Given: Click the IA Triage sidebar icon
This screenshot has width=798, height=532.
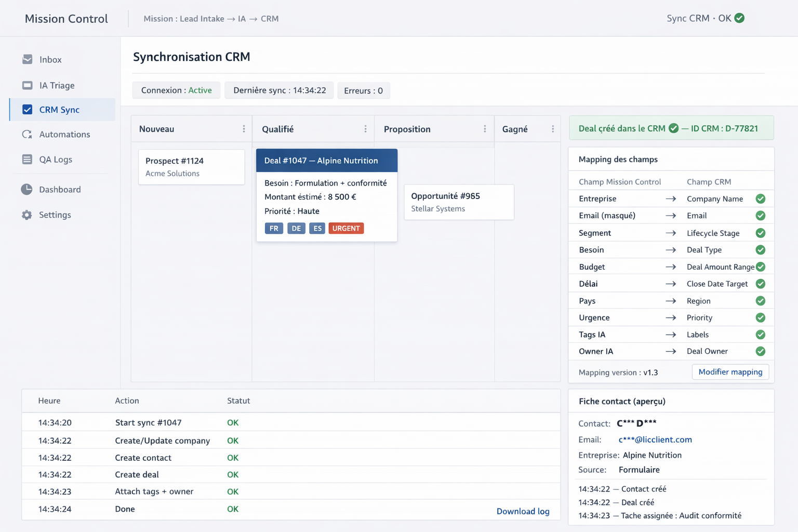Looking at the screenshot, I should tap(28, 85).
